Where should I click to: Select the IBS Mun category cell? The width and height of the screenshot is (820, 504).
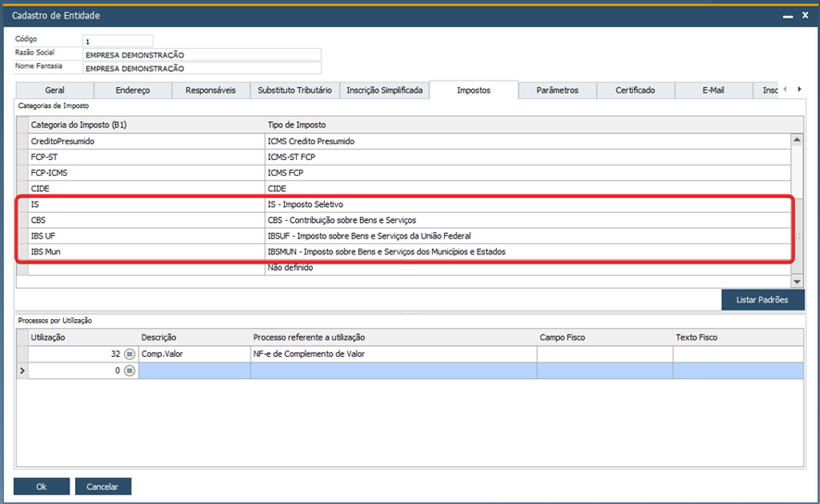(145, 252)
